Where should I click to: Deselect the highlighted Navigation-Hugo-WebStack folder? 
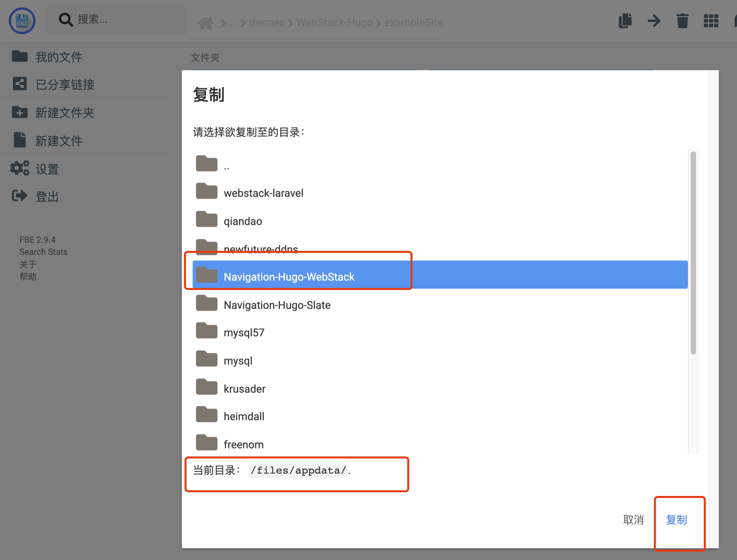click(x=289, y=277)
